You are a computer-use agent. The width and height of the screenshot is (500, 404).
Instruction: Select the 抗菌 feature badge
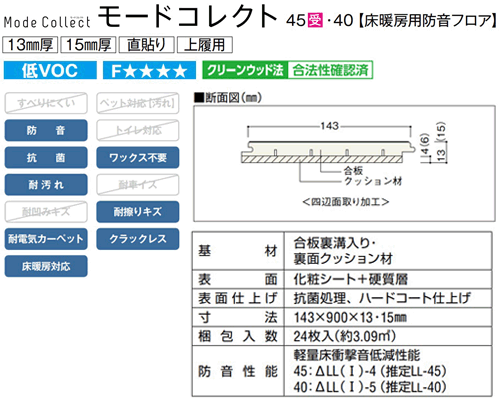[x=46, y=157]
